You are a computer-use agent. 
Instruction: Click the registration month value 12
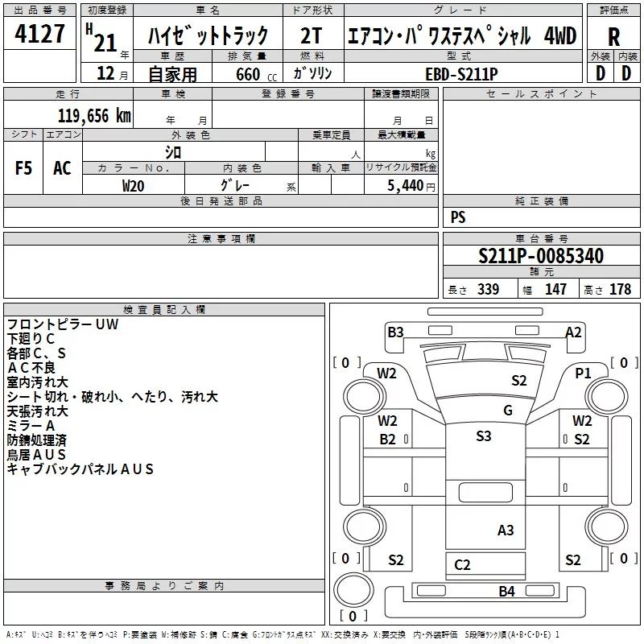(105, 73)
